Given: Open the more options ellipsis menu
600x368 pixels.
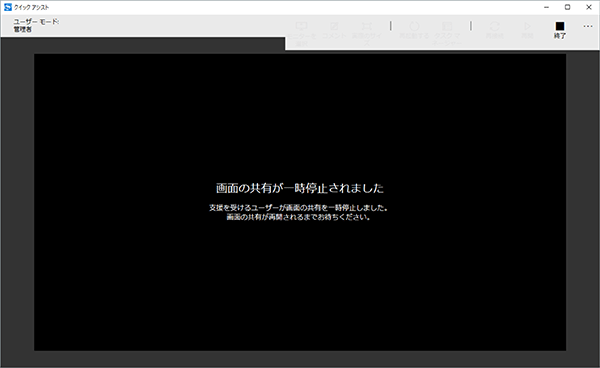Looking at the screenshot, I should click(588, 26).
